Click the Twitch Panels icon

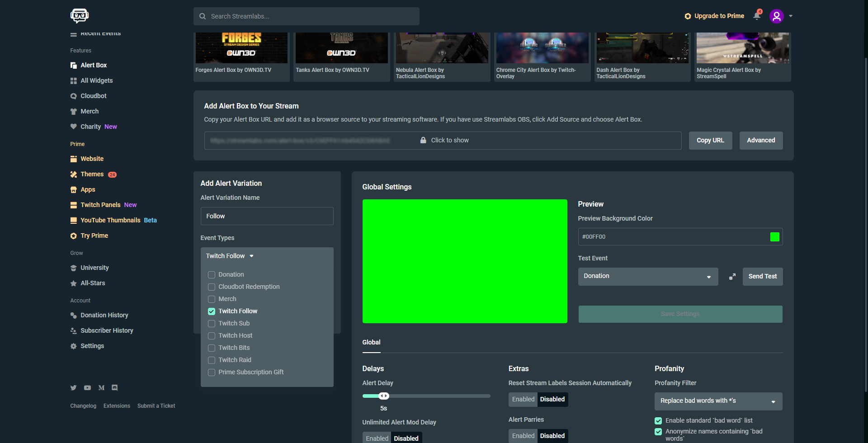coord(74,205)
